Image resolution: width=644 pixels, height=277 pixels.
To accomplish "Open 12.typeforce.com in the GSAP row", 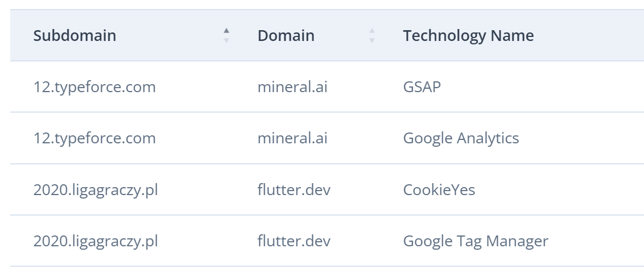I will (x=94, y=87).
